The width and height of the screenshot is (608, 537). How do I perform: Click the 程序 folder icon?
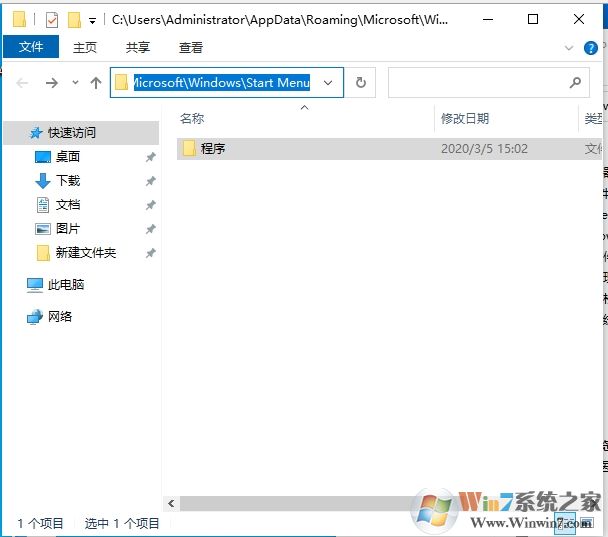(189, 148)
